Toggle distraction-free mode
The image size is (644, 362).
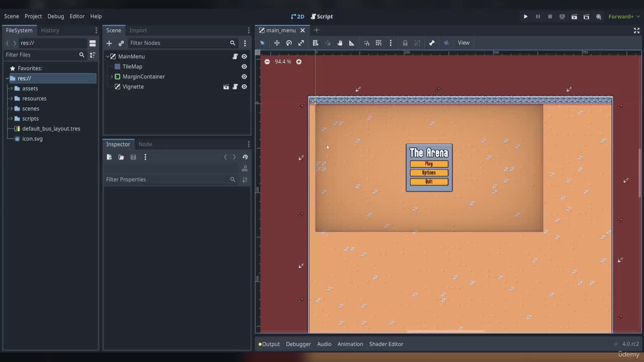point(636,30)
